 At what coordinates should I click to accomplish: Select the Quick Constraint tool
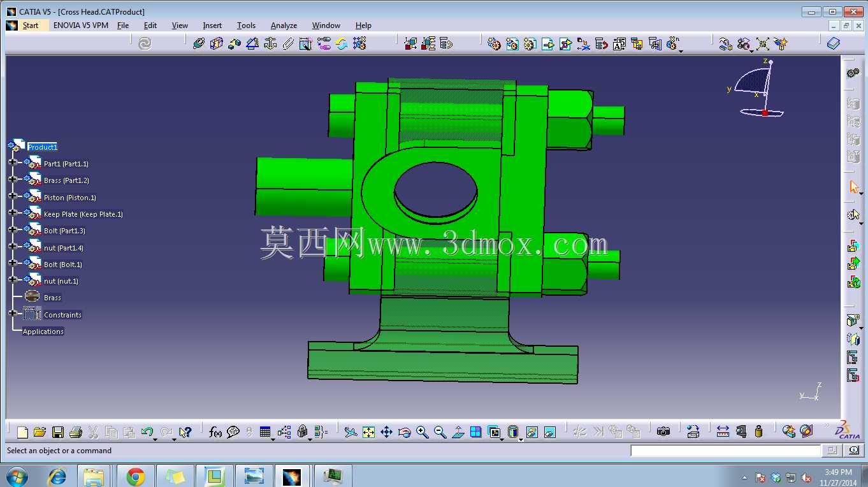pos(306,43)
